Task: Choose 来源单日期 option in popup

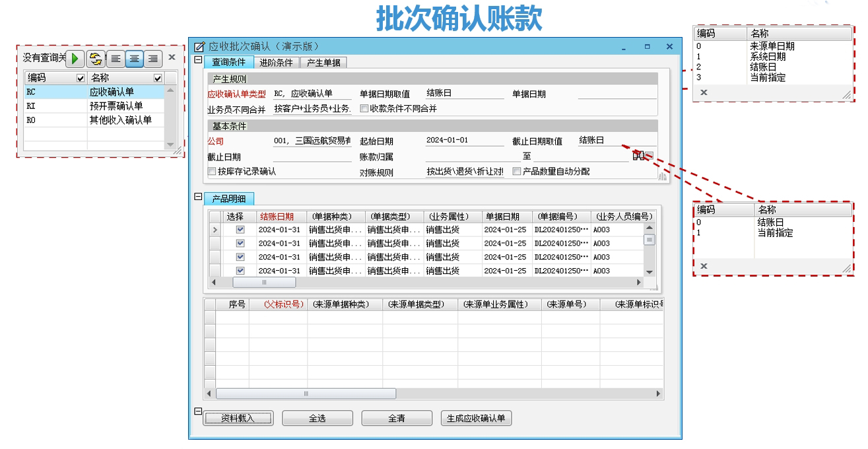Action: coord(772,46)
